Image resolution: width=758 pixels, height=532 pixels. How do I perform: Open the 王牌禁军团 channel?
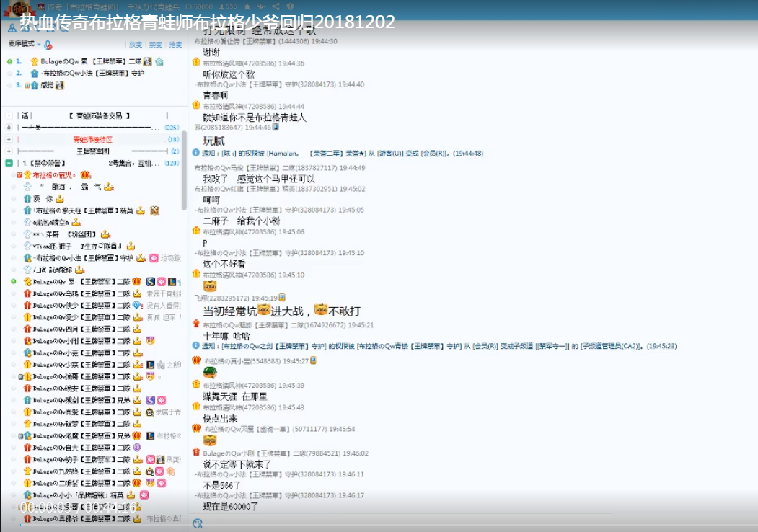point(92,151)
